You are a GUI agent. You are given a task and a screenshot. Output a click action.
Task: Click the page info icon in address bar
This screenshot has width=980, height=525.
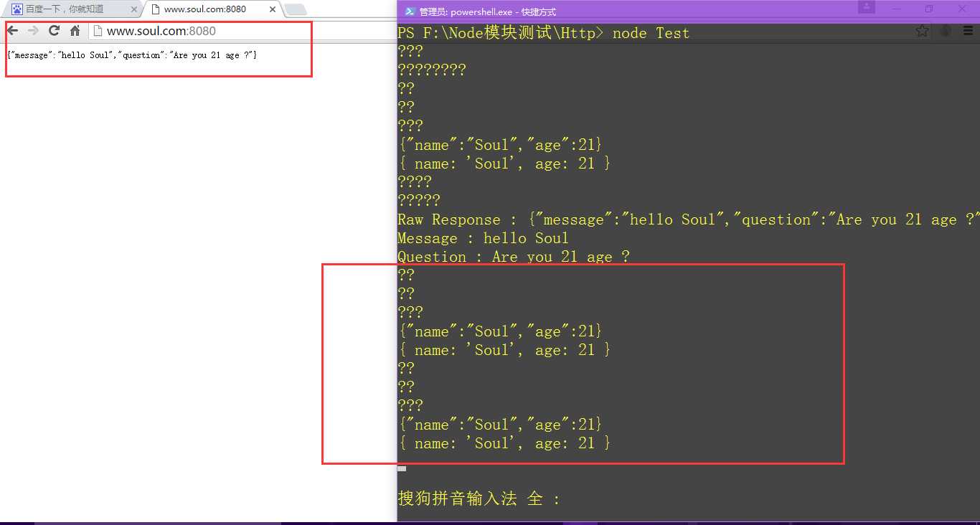(x=98, y=31)
